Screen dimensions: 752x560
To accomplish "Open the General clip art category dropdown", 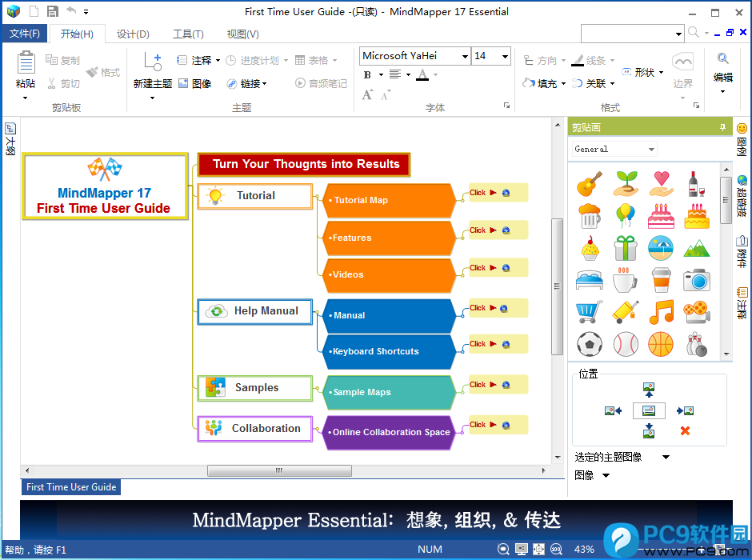I will pos(651,149).
